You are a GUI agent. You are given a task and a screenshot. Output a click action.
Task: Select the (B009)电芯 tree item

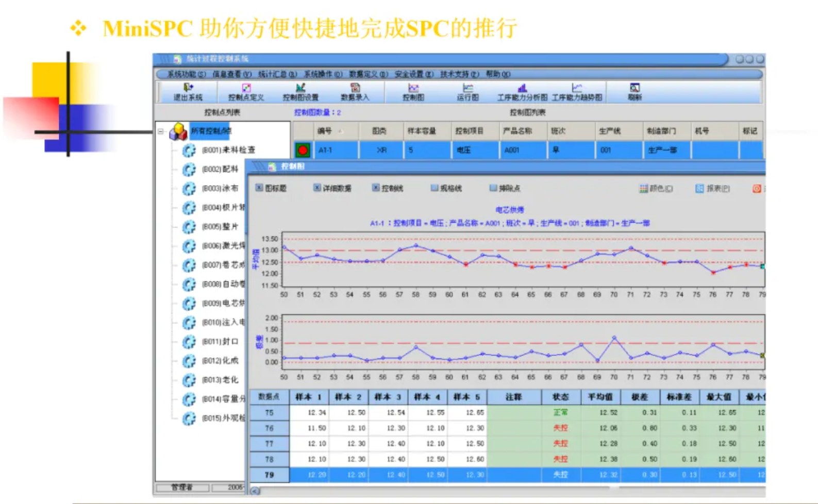point(223,303)
